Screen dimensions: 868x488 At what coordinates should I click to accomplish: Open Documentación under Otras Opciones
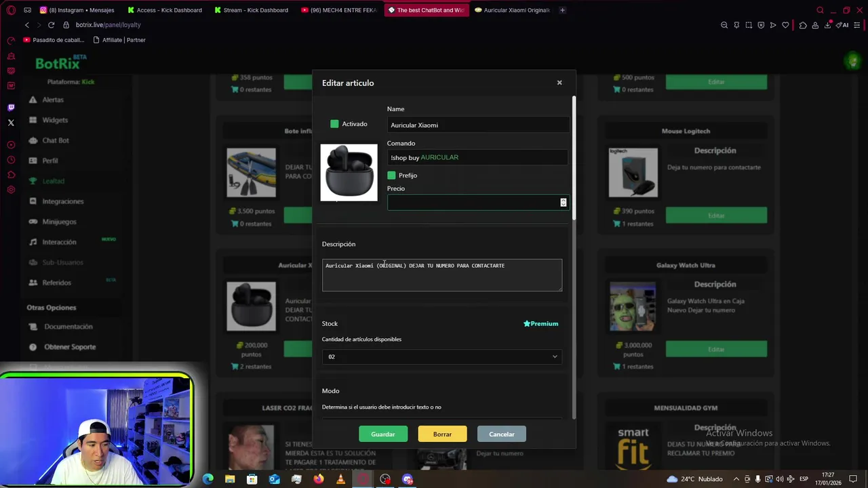pos(68,327)
